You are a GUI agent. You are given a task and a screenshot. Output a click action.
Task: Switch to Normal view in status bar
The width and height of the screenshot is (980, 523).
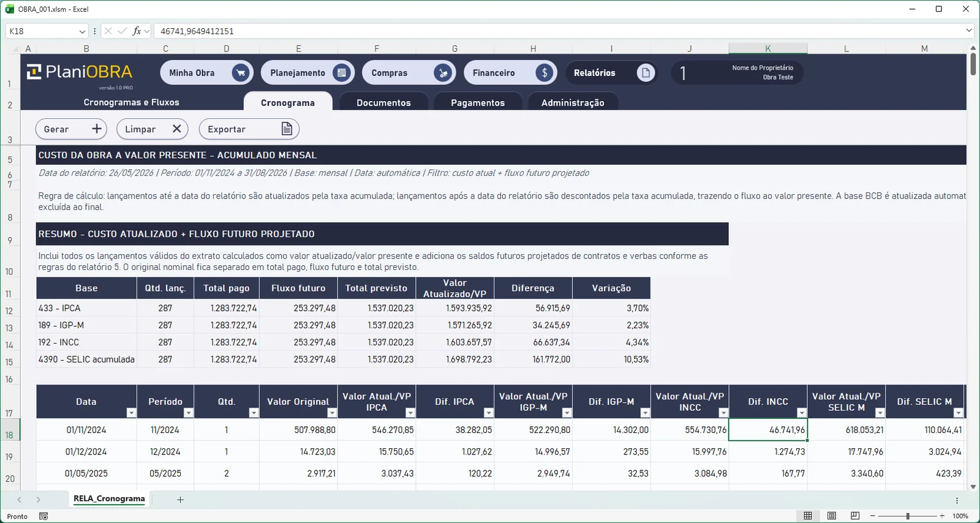[808, 516]
